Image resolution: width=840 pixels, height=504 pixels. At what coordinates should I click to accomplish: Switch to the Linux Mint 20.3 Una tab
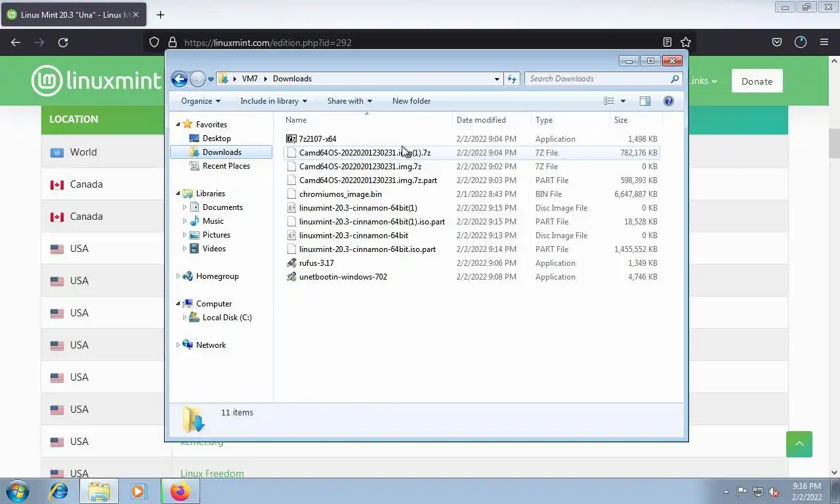(x=73, y=14)
